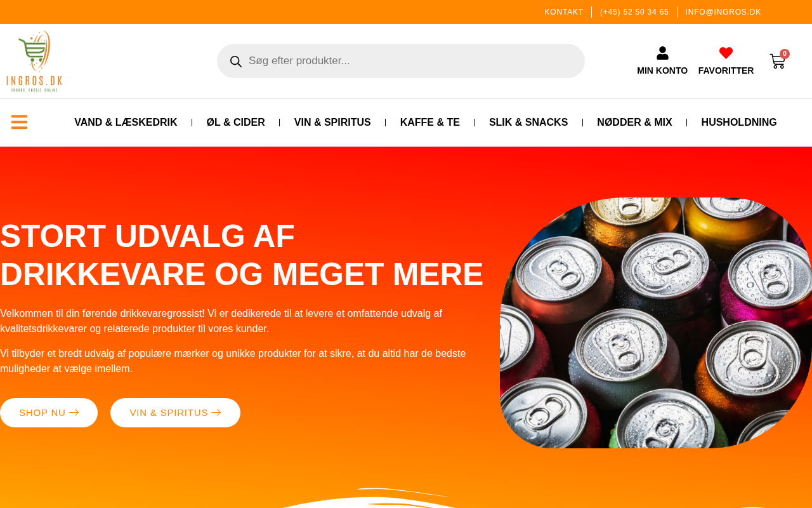Open the Øl & Cider menu
The width and height of the screenshot is (812, 508).
pos(236,123)
